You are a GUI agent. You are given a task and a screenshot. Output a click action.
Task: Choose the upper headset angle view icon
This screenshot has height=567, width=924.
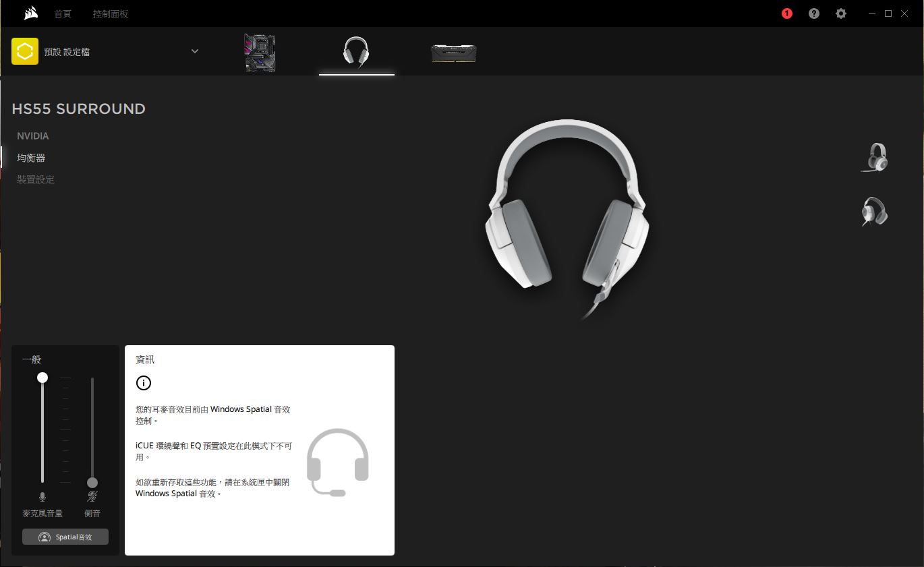pyautogui.click(x=875, y=158)
